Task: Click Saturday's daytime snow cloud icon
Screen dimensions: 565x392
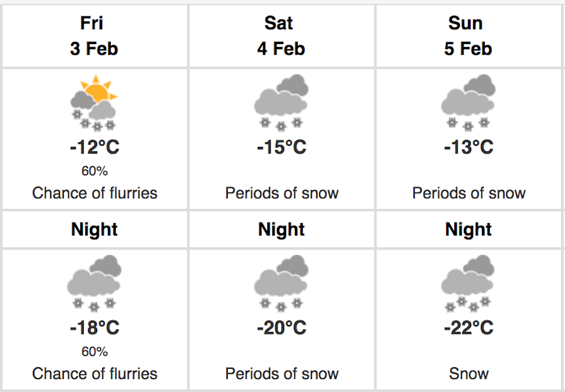Action: [281, 103]
